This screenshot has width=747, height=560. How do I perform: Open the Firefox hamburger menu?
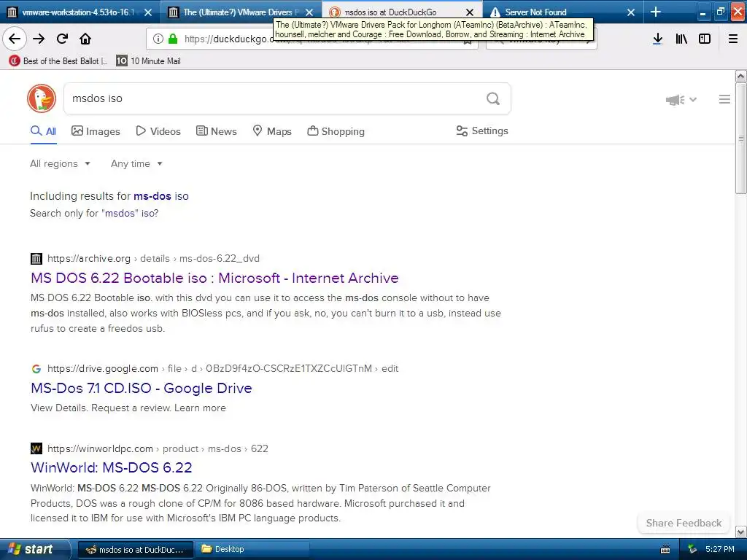[x=733, y=39]
